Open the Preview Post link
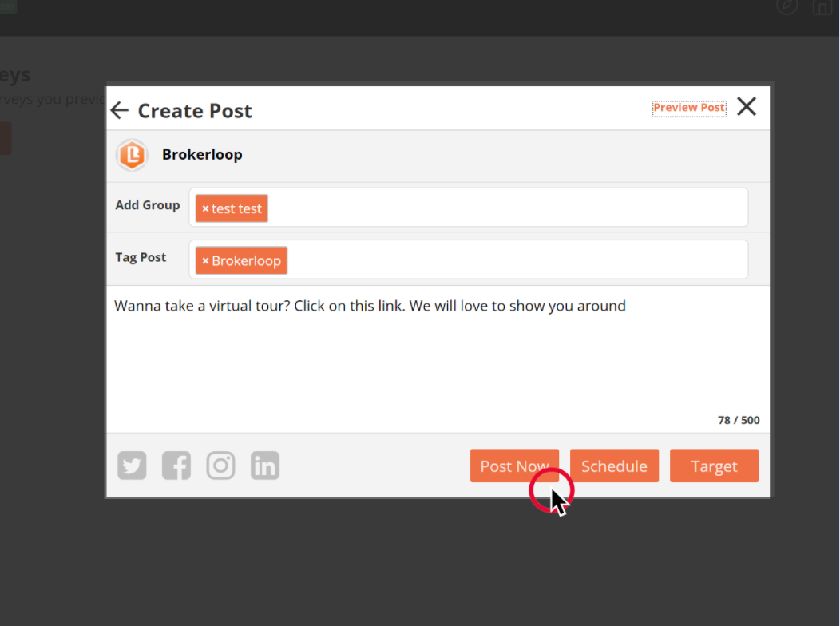The width and height of the screenshot is (840, 626). coord(689,108)
